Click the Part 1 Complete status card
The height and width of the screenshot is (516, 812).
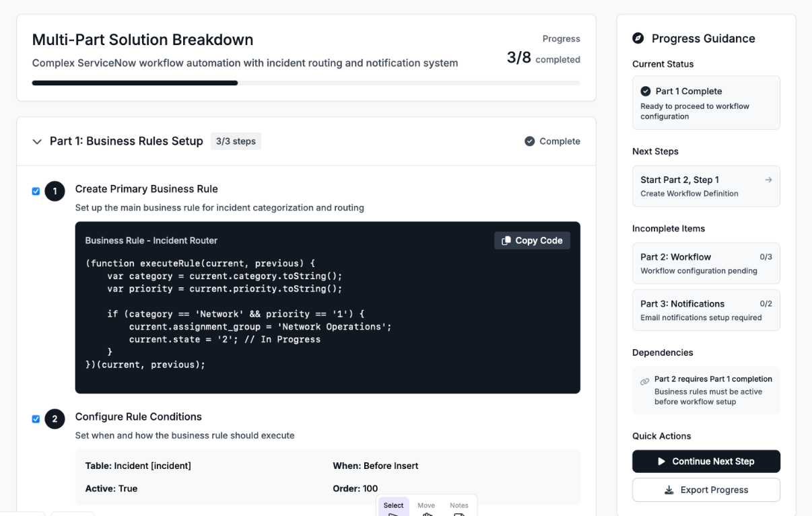point(706,102)
